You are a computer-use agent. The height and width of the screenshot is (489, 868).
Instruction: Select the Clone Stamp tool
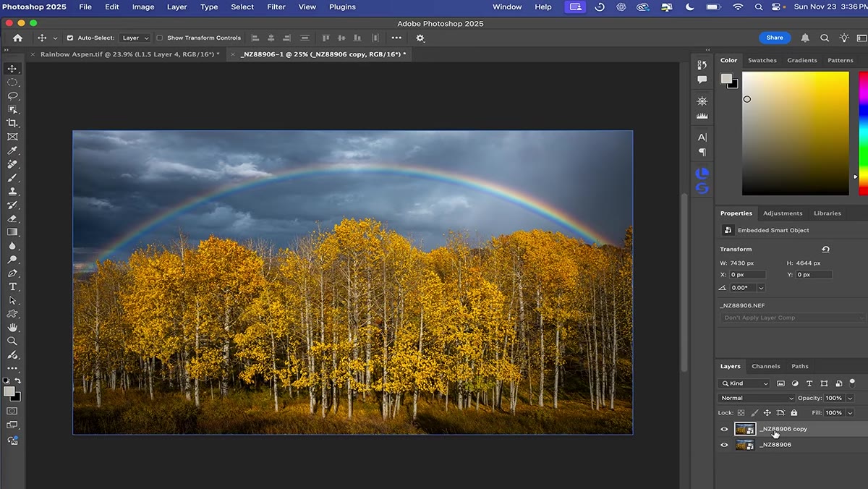(12, 192)
